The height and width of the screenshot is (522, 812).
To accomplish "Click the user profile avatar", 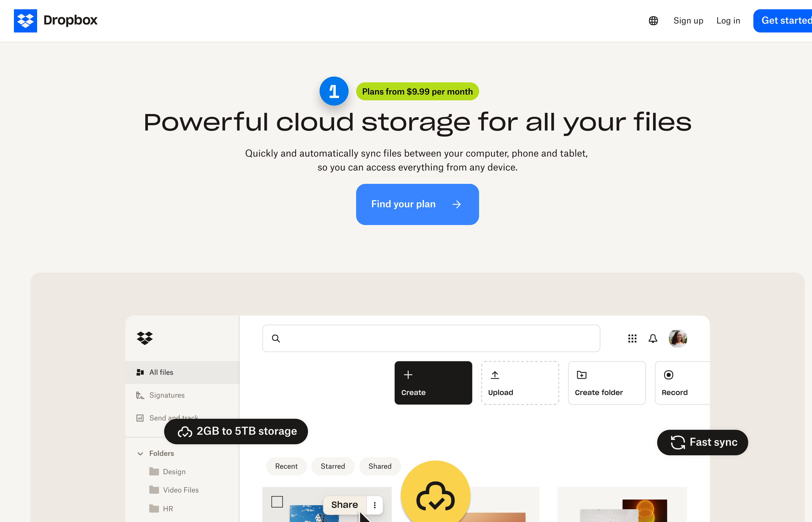I will point(677,338).
